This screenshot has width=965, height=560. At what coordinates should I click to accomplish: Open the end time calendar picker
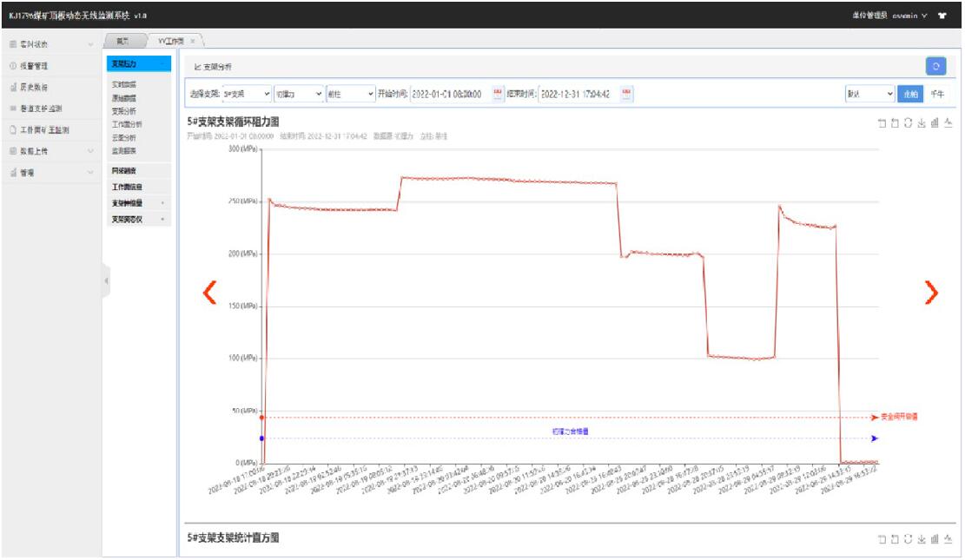626,94
